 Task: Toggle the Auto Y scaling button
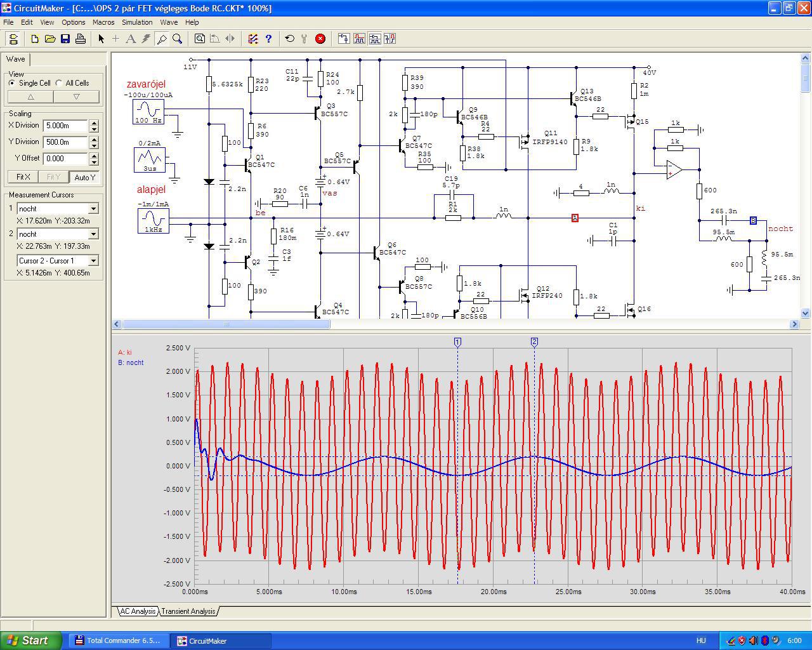click(85, 177)
